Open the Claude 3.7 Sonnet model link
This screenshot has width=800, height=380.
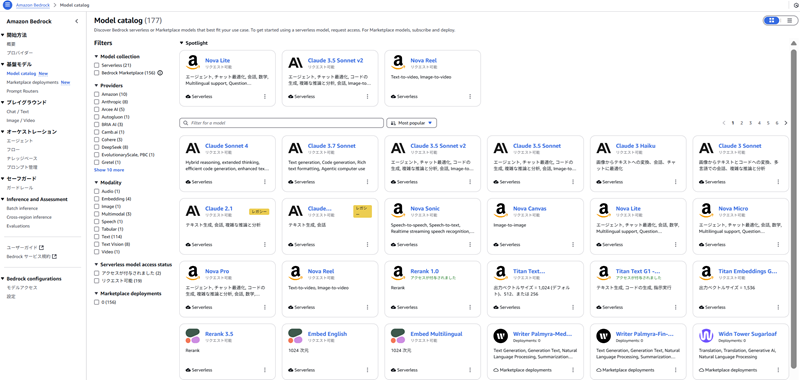pos(332,146)
